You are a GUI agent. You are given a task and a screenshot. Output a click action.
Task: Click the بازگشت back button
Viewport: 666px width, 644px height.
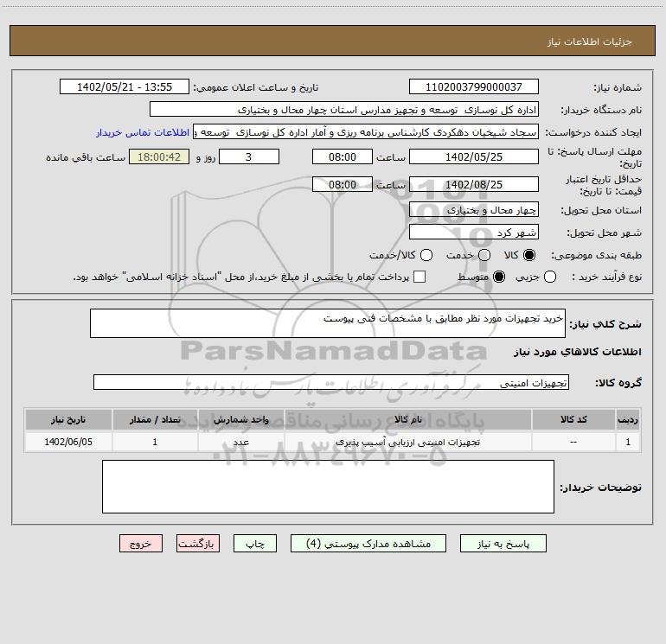pos(198,544)
